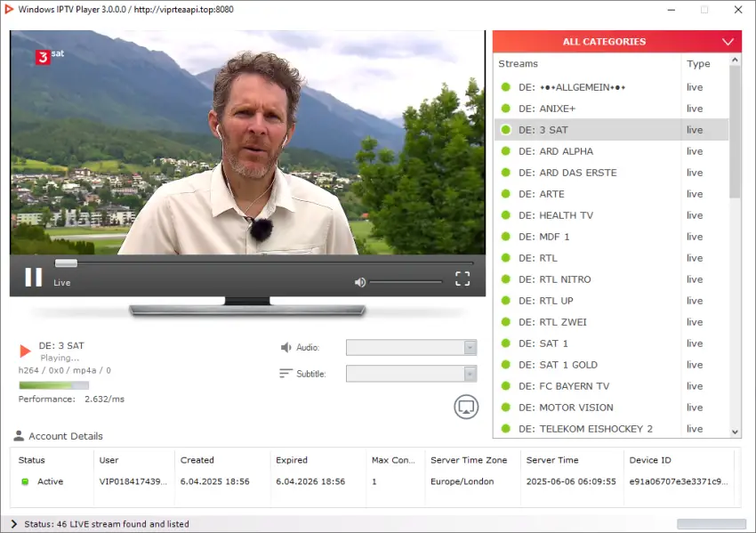The image size is (756, 533).
Task: Expand the status bar chevron arrow
Action: pos(13,524)
